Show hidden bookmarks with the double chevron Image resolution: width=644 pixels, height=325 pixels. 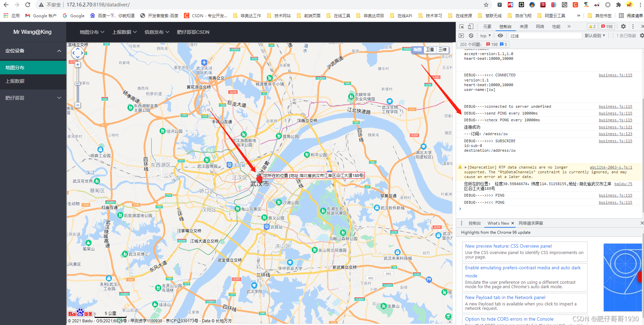[578, 16]
